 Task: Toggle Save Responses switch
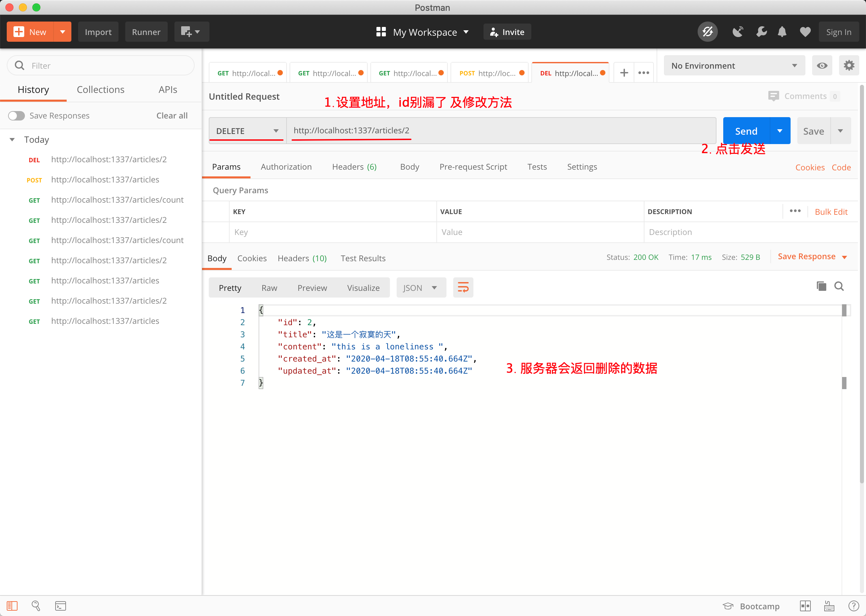click(x=16, y=116)
